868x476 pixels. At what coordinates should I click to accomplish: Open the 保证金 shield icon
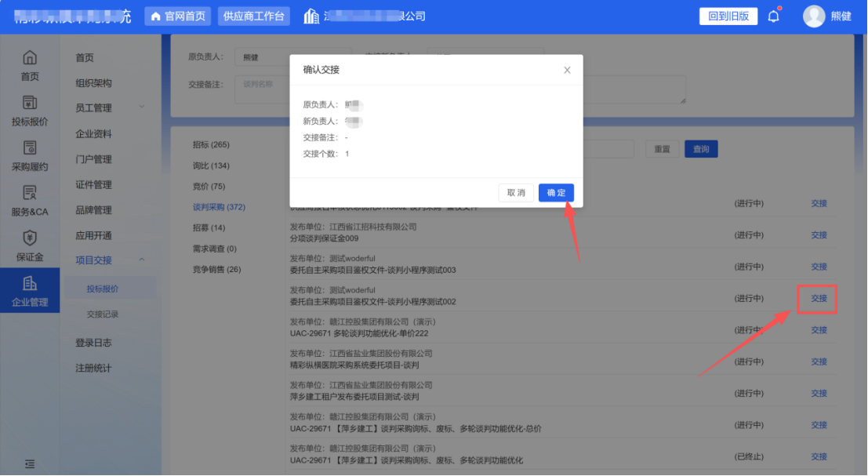30,238
